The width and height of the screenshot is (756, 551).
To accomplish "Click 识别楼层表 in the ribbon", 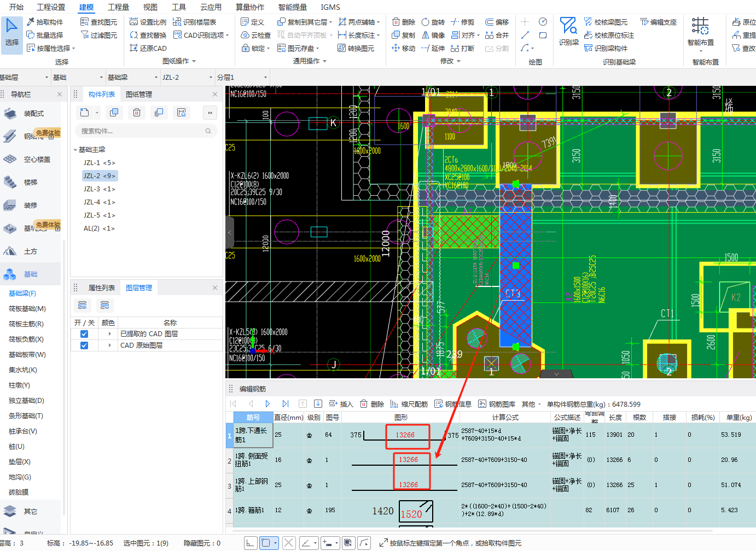I will [x=194, y=22].
